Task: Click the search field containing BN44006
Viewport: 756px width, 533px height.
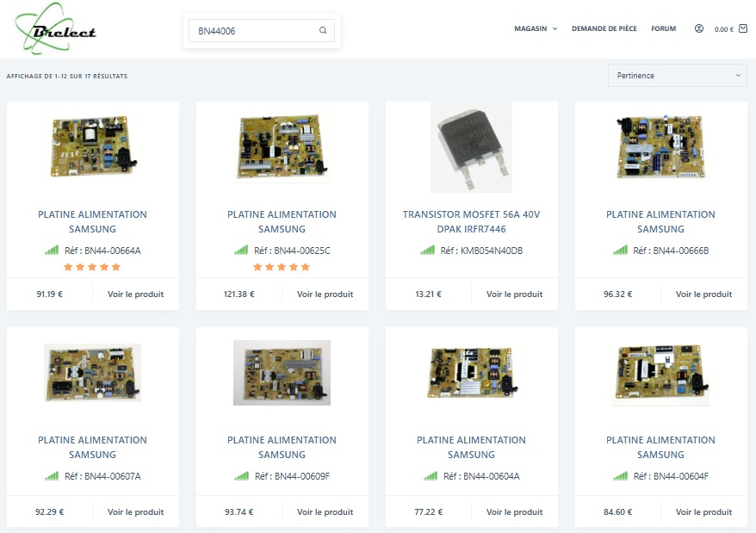Action: click(x=262, y=30)
